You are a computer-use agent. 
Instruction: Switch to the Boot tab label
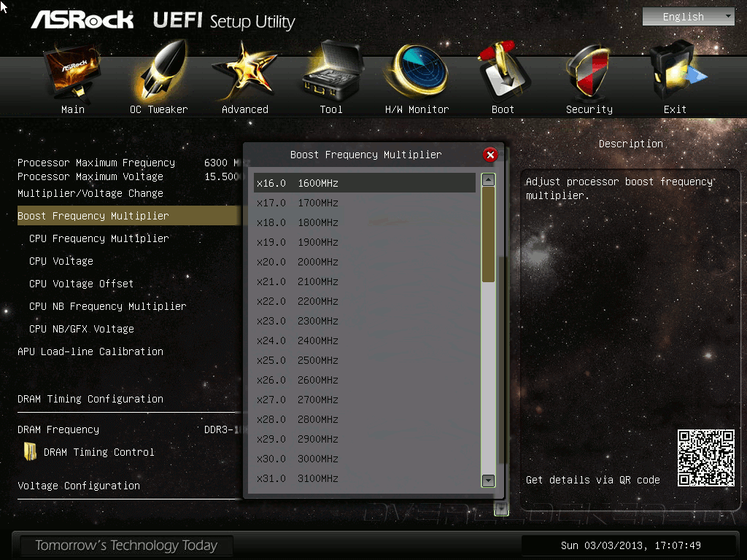503,109
